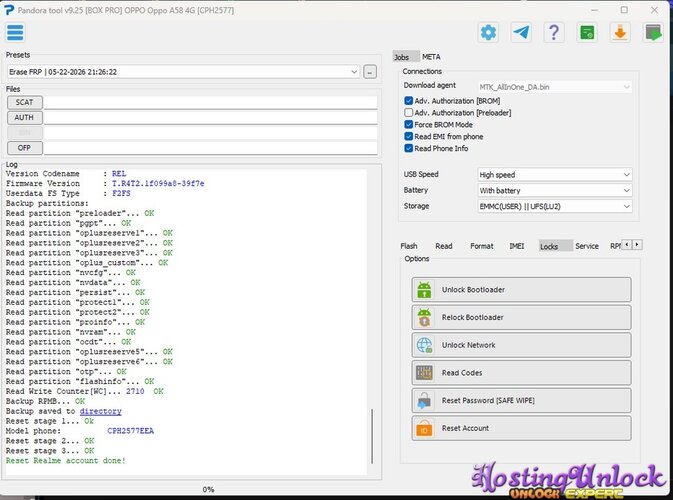Click the green exit arrow icon
Image resolution: width=673 pixels, height=500 pixels.
pyautogui.click(x=653, y=33)
